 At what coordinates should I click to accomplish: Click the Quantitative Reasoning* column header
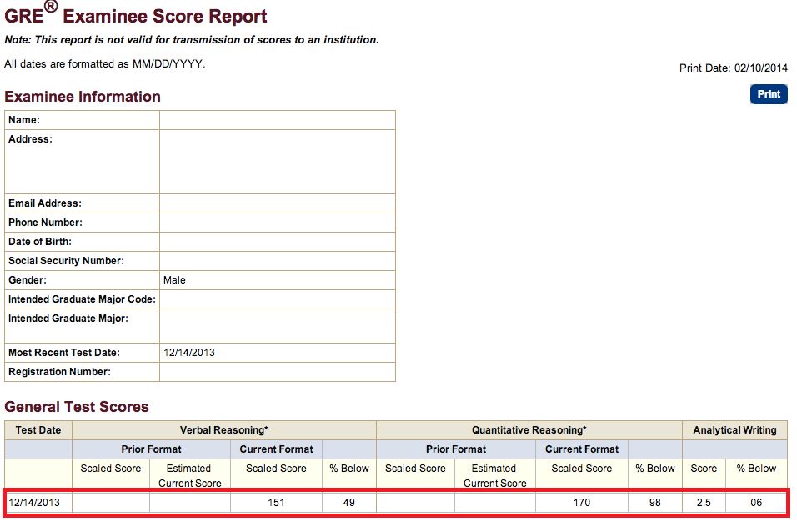[529, 430]
